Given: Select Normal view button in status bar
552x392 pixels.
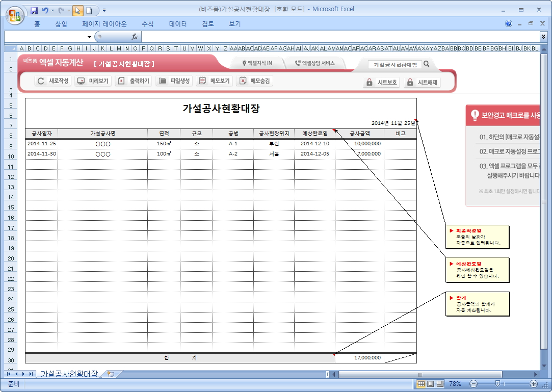Looking at the screenshot, I should tap(421, 384).
